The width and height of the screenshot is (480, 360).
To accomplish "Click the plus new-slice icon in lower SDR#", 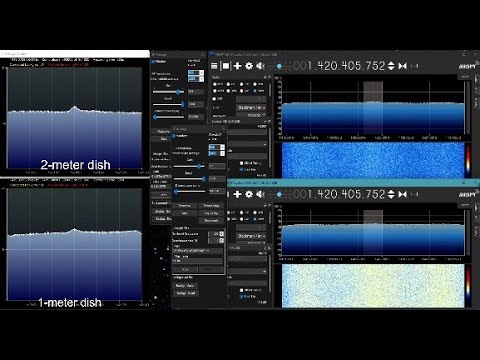I will tap(237, 194).
